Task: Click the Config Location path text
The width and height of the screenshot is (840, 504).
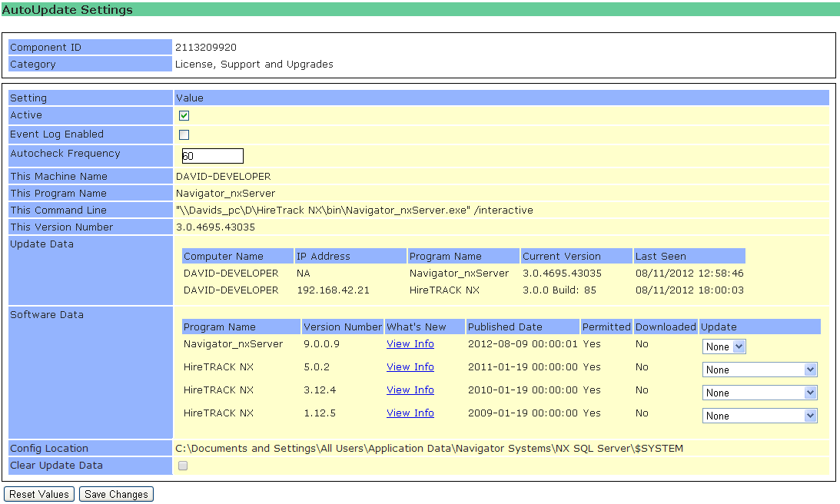Action: tap(429, 449)
